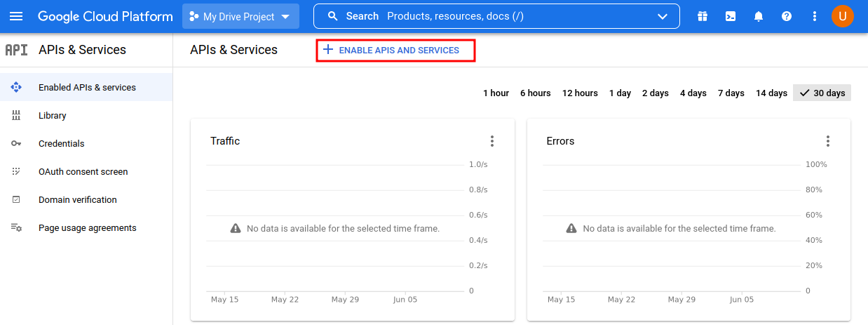Click the Credentials key icon

16,143
